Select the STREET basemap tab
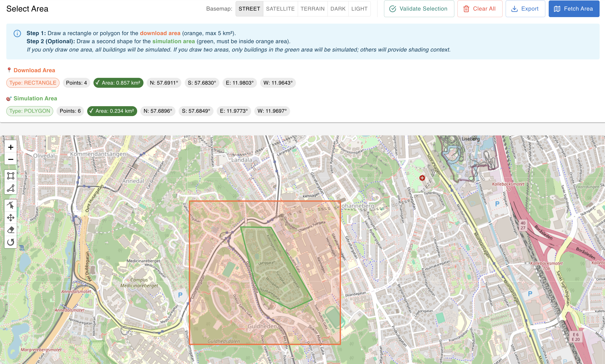This screenshot has width=605, height=364. (249, 9)
